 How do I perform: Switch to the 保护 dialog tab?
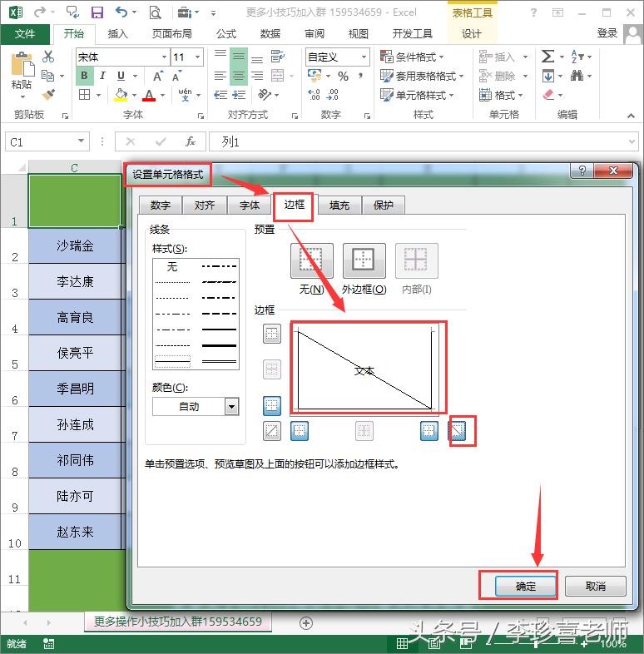click(384, 205)
